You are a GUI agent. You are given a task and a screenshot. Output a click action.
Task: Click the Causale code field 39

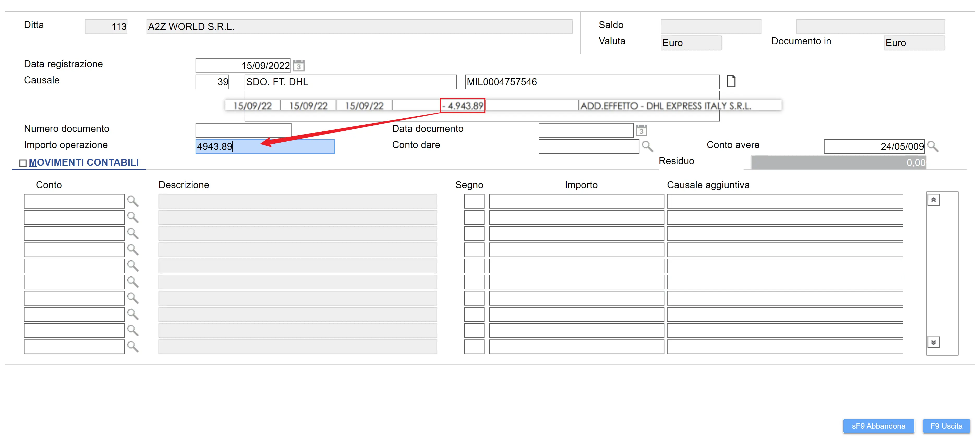(x=212, y=82)
